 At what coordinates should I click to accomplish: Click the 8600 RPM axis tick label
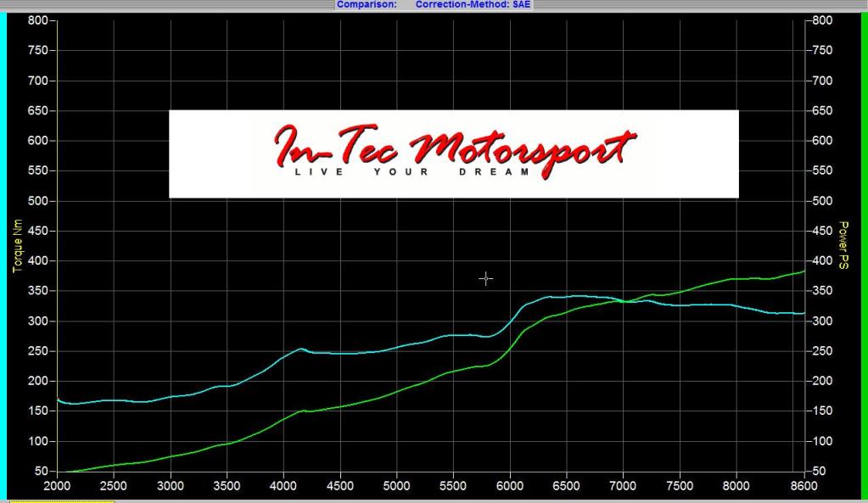tap(804, 486)
